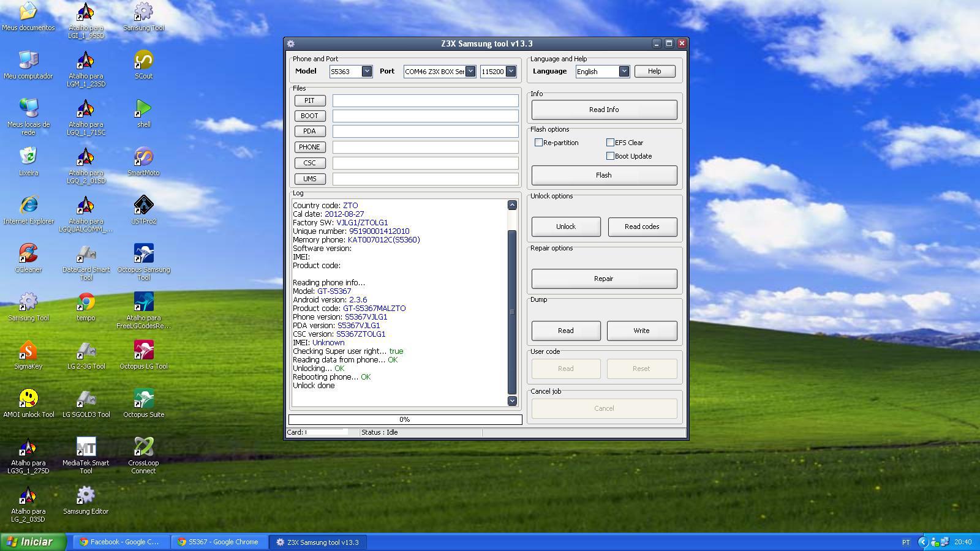Focus the PIT file path field
This screenshot has height=551, width=980.
pyautogui.click(x=426, y=100)
